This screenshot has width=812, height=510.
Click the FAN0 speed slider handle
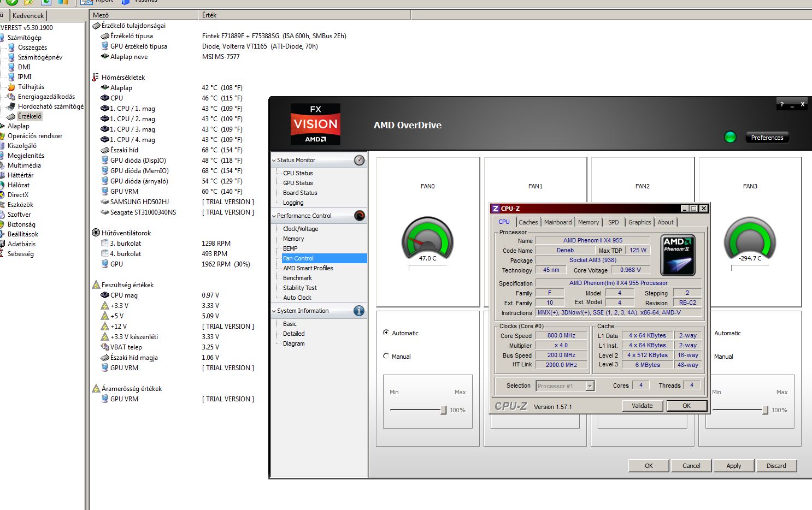(443, 410)
